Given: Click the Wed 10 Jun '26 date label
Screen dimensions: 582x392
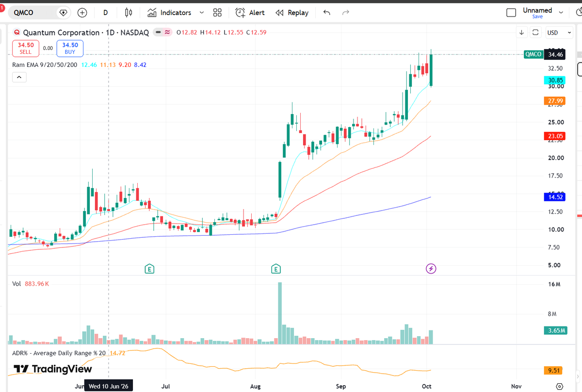Looking at the screenshot, I should (x=109, y=386).
